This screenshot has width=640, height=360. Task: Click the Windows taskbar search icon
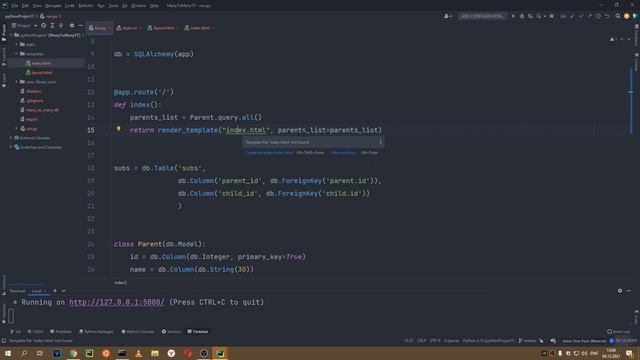[x=24, y=353]
